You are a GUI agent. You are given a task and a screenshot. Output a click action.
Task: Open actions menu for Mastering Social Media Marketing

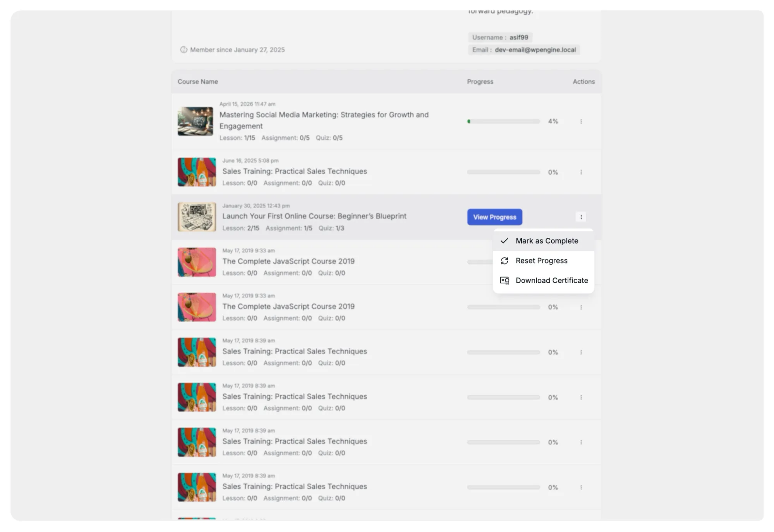(581, 121)
